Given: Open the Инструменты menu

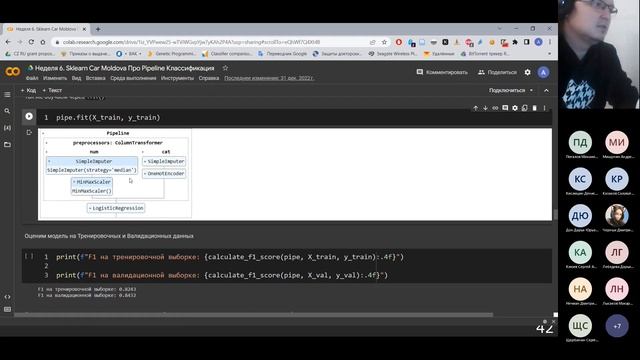Looking at the screenshot, I should [177, 78].
